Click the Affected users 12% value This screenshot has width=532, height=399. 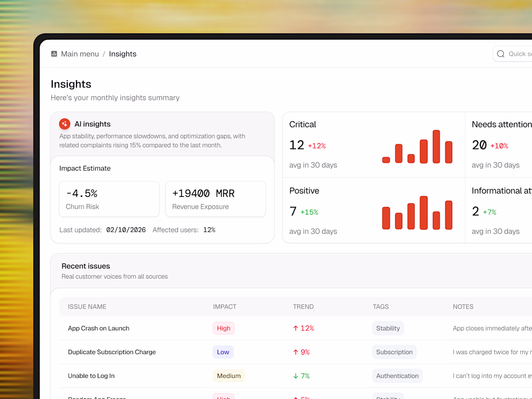click(x=209, y=230)
